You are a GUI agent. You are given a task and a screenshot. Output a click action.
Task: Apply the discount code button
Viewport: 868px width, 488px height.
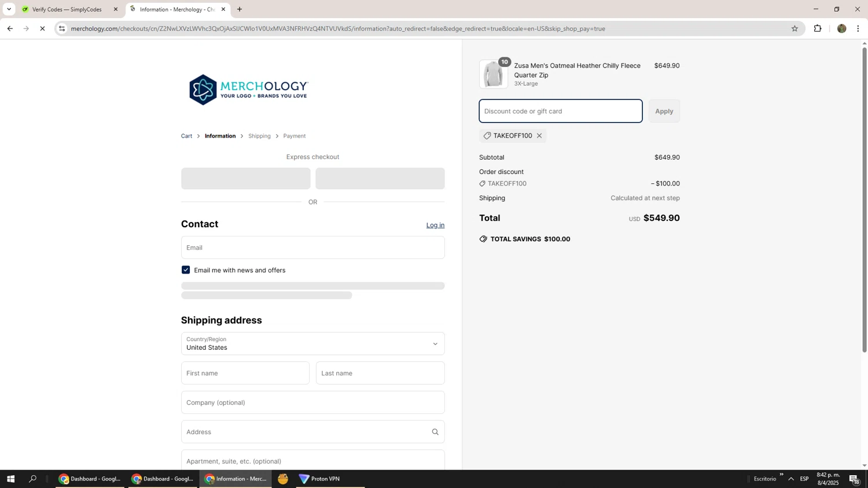click(x=664, y=111)
